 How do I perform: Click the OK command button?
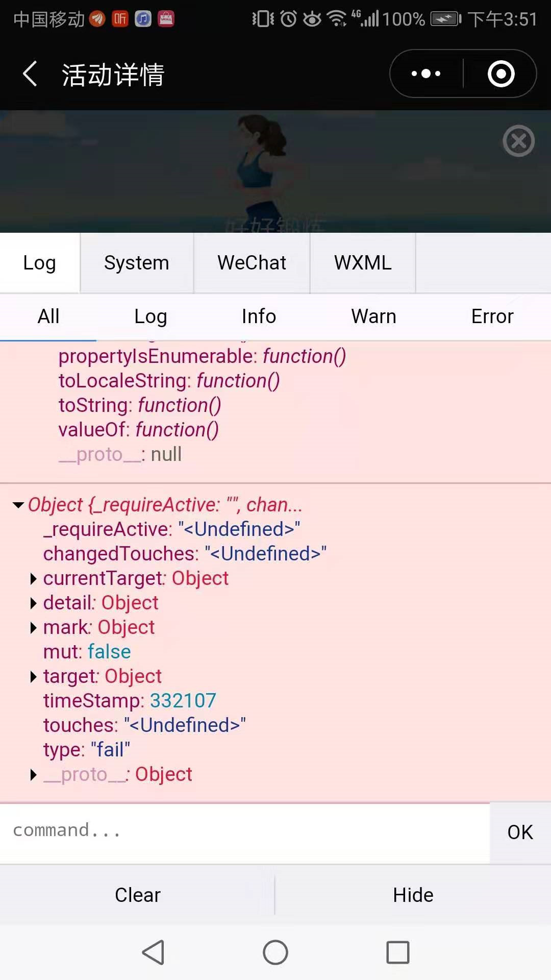point(520,832)
